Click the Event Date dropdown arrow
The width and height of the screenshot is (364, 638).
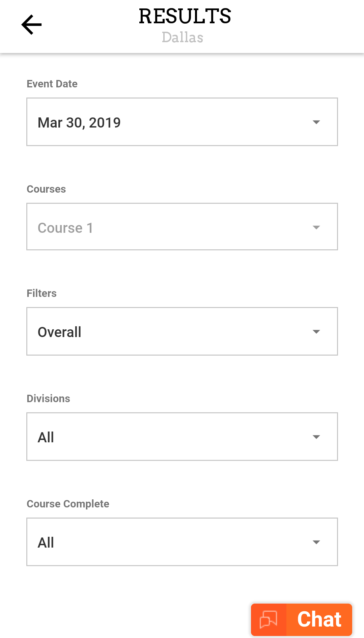click(316, 122)
